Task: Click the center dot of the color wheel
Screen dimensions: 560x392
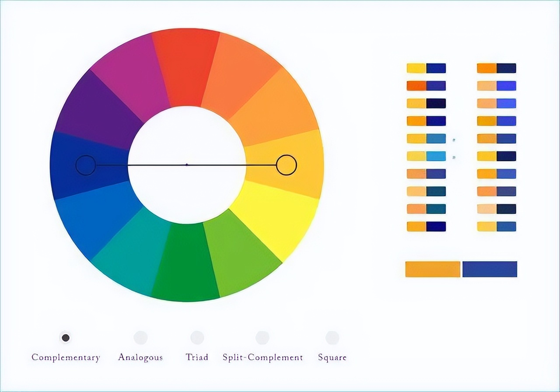Action: tap(186, 165)
